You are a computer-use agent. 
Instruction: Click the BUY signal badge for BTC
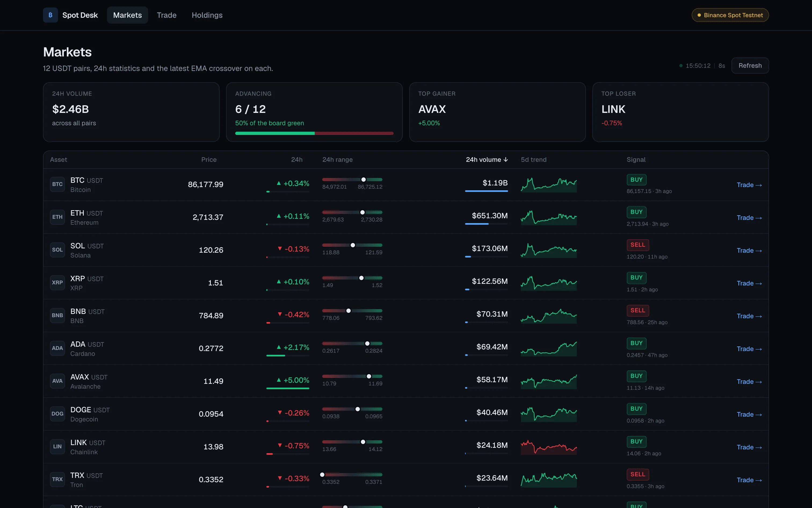[636, 180]
